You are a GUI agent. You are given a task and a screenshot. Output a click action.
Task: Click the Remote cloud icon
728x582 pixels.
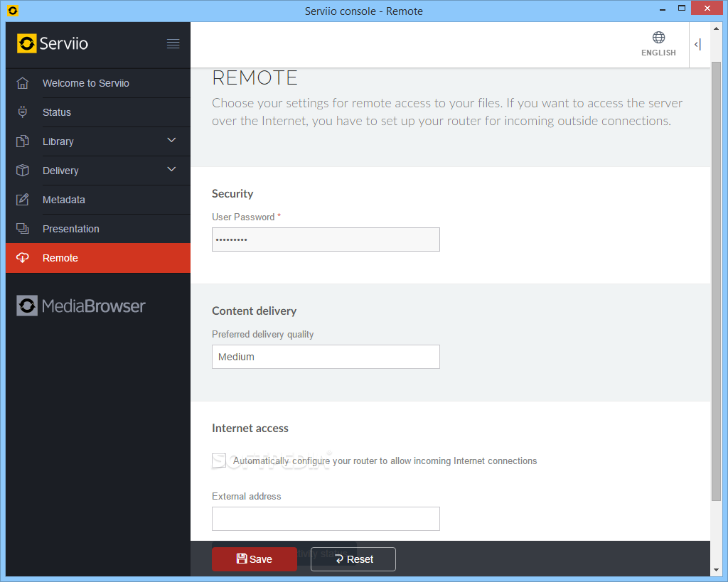[x=22, y=257]
